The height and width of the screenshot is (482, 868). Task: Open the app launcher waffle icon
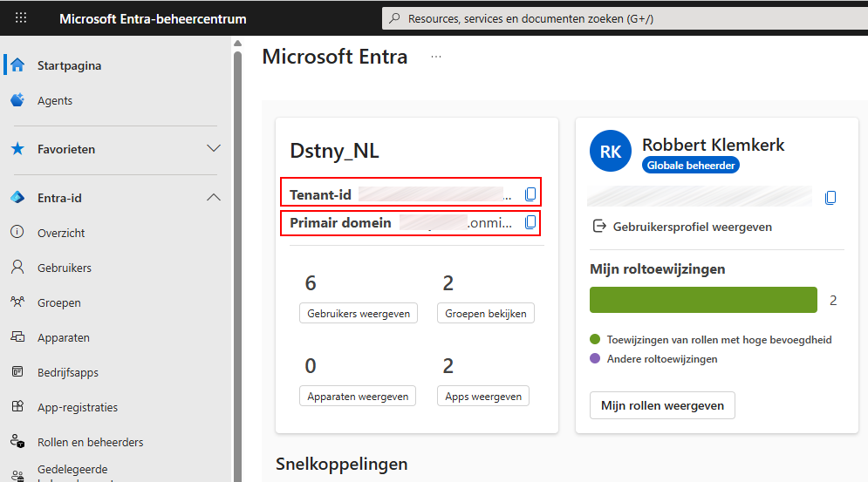[x=21, y=17]
